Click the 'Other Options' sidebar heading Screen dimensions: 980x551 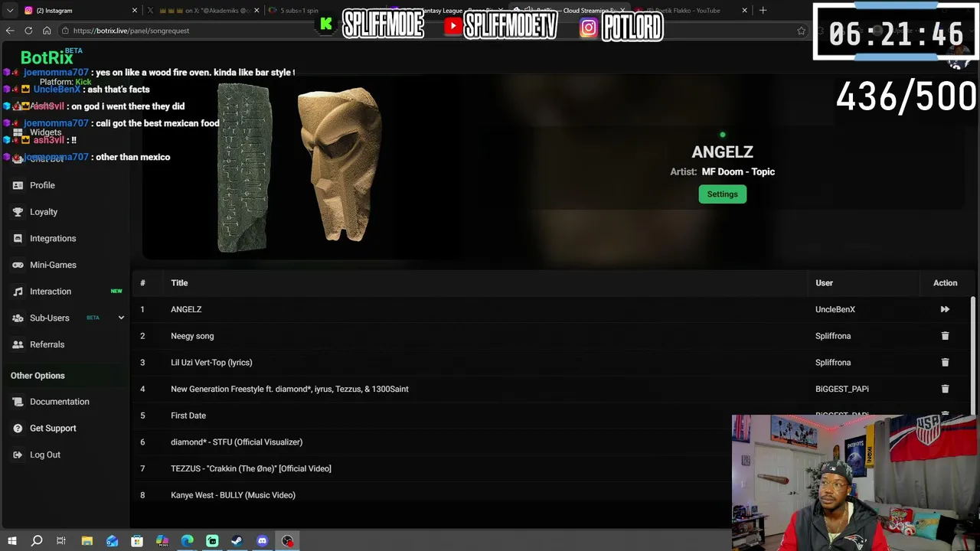pyautogui.click(x=38, y=376)
